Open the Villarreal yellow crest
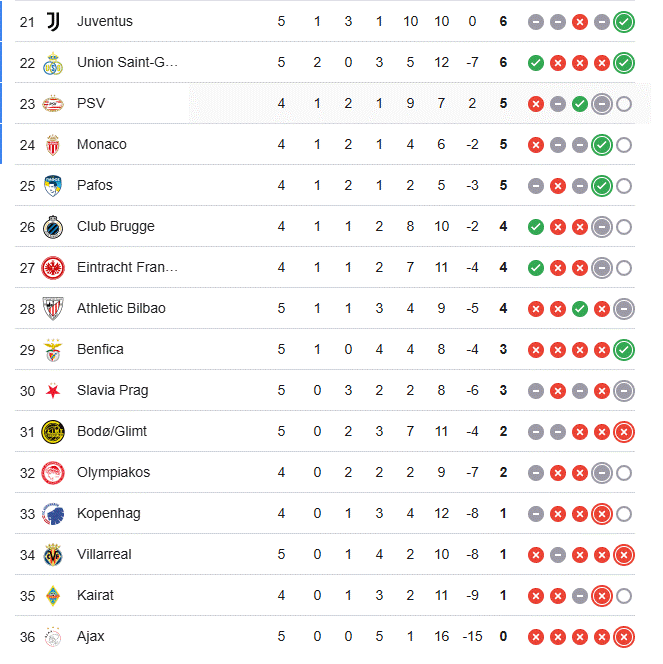 point(52,554)
